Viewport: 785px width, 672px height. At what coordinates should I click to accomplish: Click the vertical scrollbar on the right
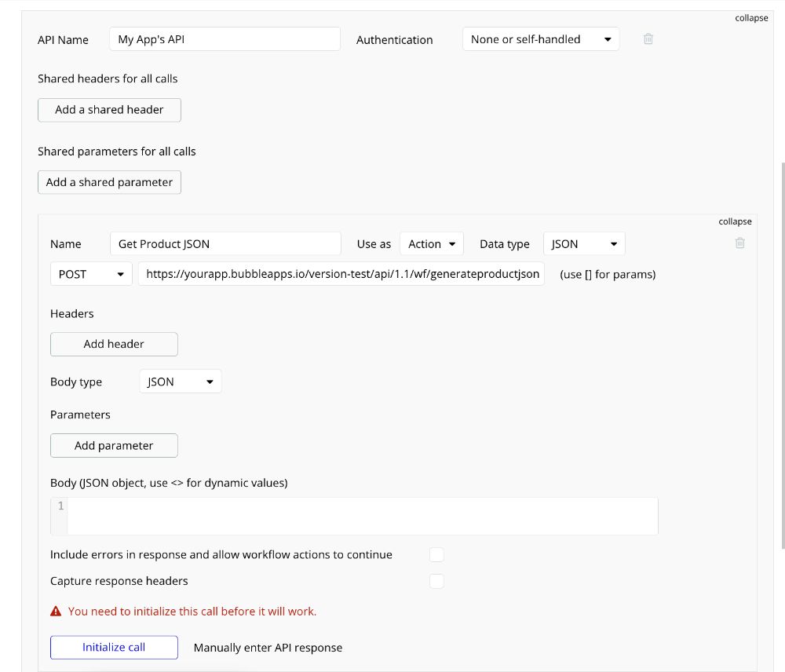click(783, 356)
